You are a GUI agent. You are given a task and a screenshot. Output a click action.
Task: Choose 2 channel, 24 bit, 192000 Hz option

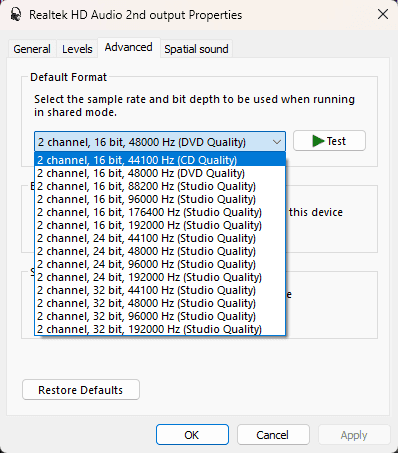[160, 277]
